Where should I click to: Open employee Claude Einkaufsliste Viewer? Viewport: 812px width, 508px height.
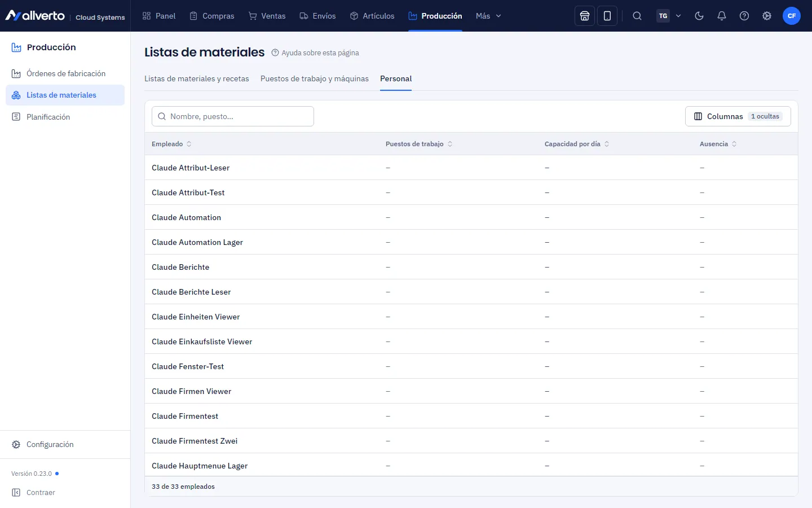tap(471, 341)
